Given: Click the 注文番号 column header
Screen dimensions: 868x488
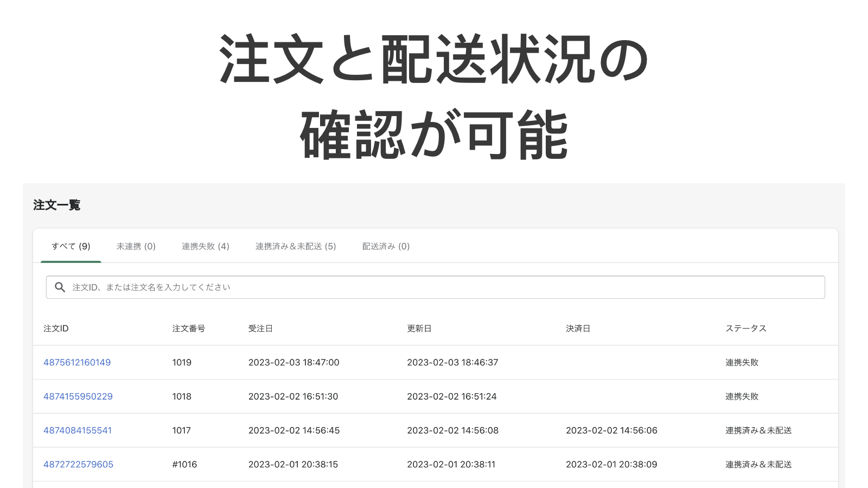Looking at the screenshot, I should (188, 328).
